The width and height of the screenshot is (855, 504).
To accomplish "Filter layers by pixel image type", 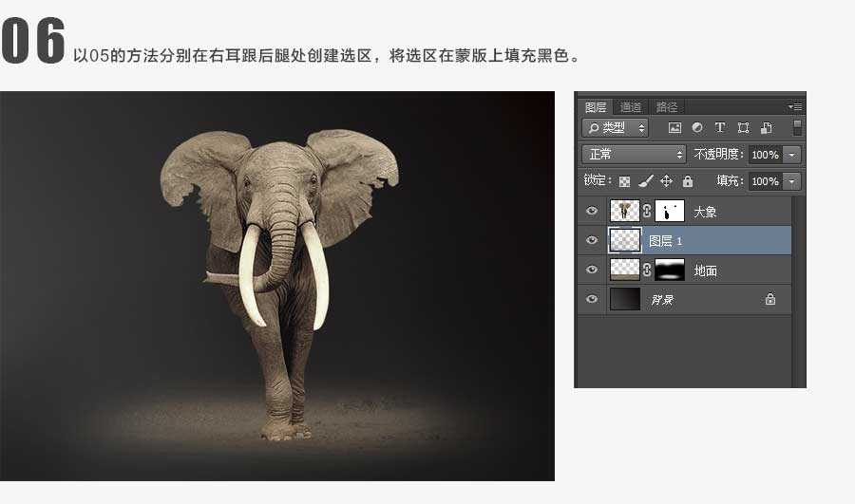I will [x=675, y=127].
